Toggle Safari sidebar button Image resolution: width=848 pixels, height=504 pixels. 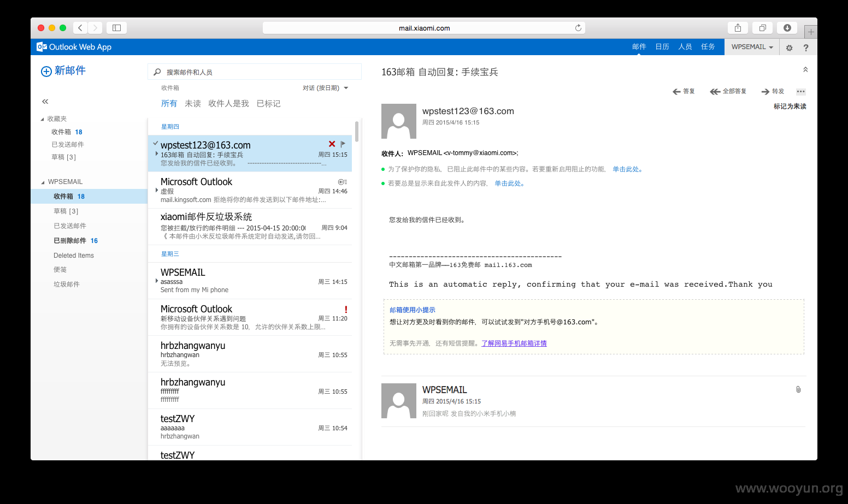click(x=116, y=28)
